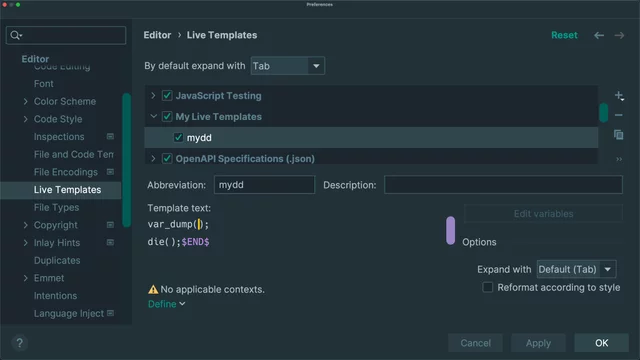Focus the settings search field
This screenshot has height=360, width=640.
tap(66, 36)
